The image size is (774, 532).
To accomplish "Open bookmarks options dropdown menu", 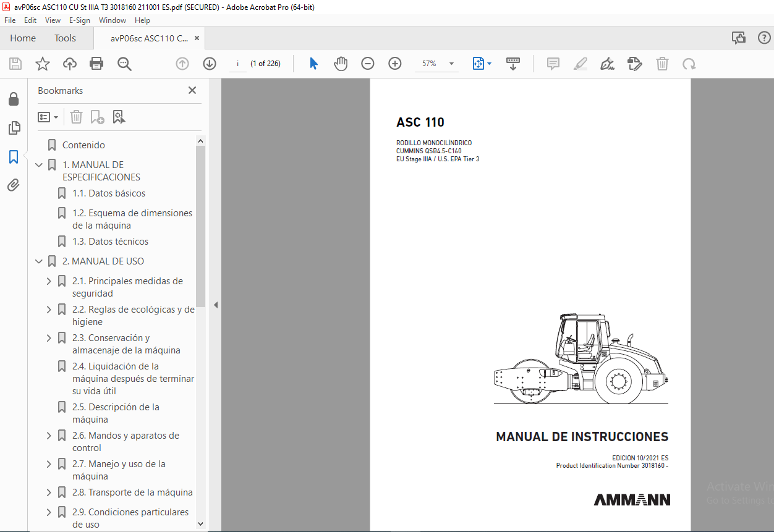I will [48, 117].
